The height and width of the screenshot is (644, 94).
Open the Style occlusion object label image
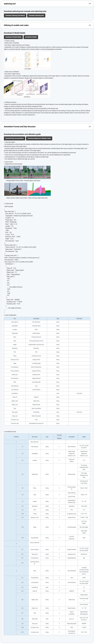pos(39,189)
